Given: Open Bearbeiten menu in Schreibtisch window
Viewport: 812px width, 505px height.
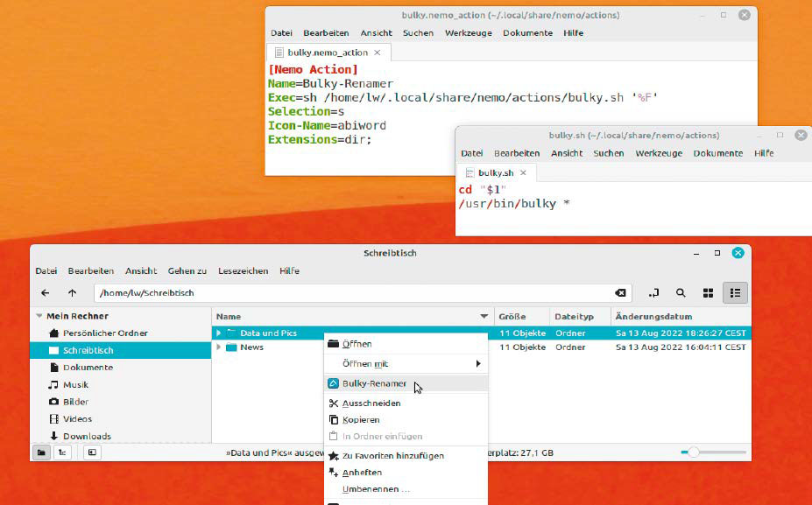Looking at the screenshot, I should pos(90,270).
